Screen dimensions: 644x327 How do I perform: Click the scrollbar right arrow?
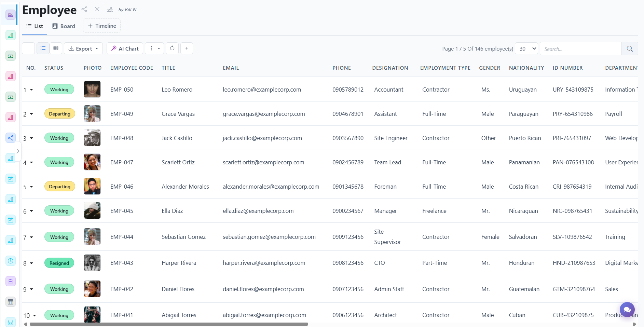pos(635,324)
